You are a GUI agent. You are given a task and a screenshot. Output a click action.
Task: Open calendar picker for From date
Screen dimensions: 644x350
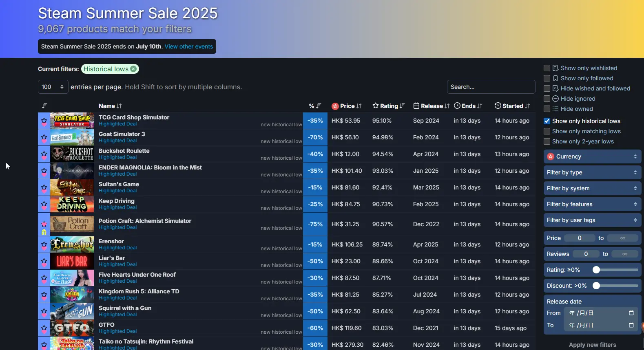point(631,313)
